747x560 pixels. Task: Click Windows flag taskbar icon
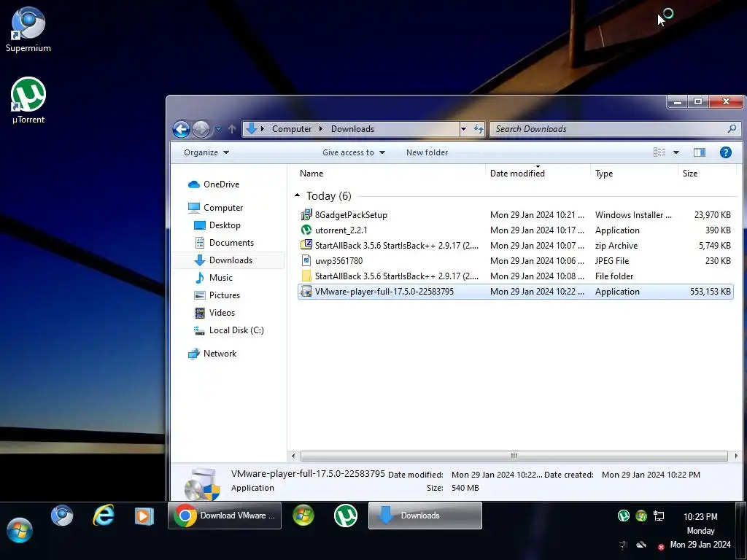coord(303,516)
